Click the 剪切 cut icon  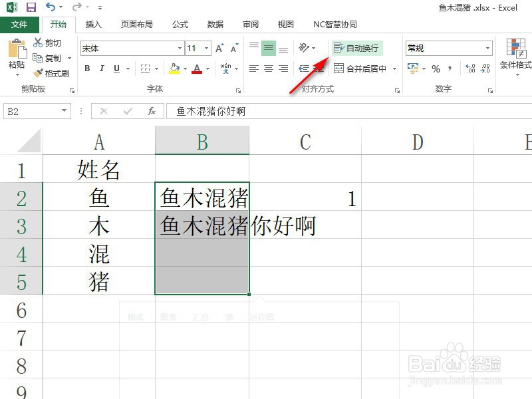[38, 41]
